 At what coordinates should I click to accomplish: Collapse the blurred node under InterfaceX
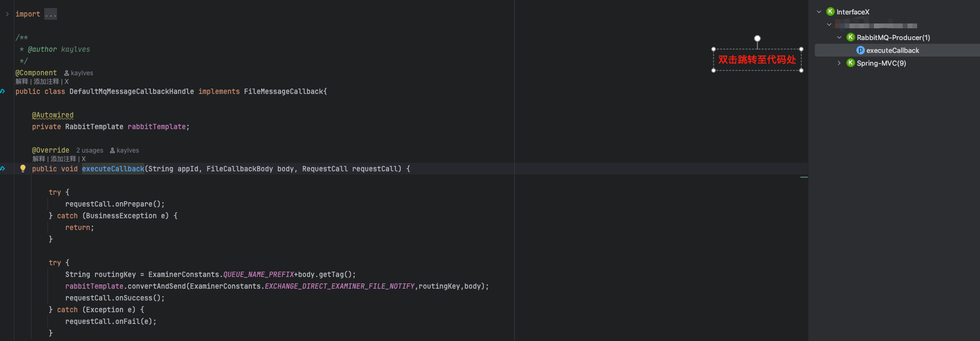coord(829,25)
